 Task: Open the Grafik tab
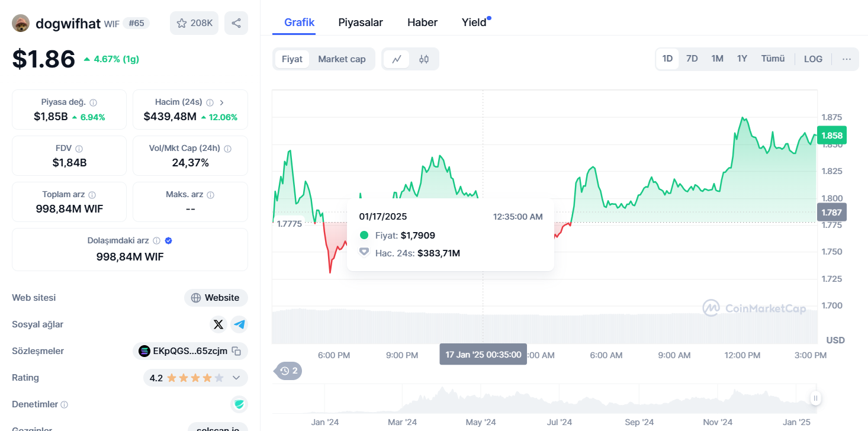[299, 22]
